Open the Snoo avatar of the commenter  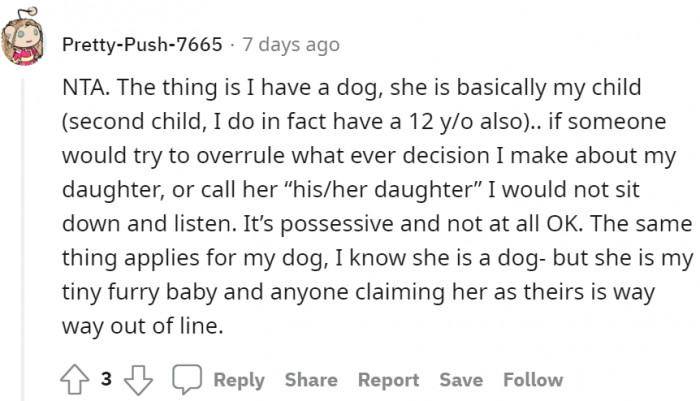pos(22,37)
